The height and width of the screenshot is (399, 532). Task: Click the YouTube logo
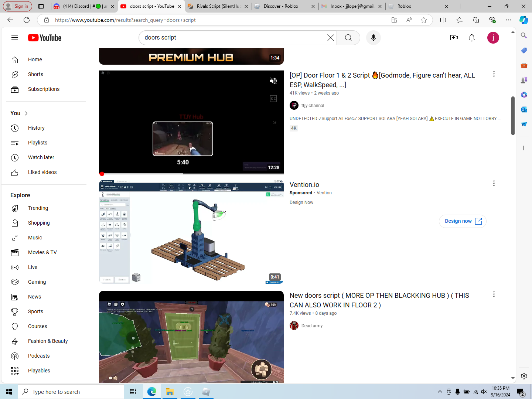[x=45, y=38]
